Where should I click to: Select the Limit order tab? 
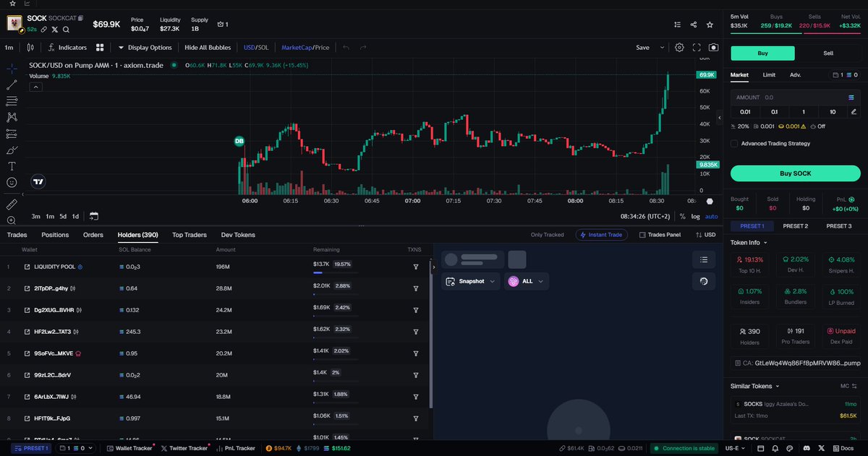[x=769, y=74]
